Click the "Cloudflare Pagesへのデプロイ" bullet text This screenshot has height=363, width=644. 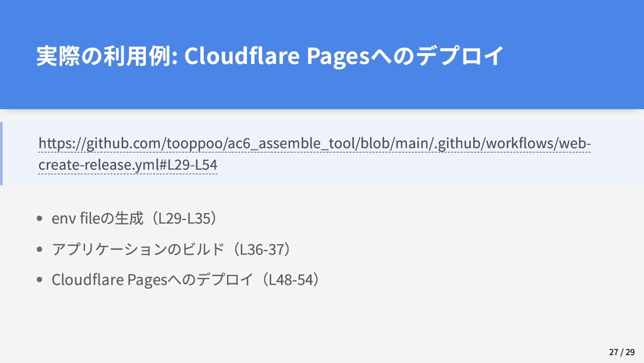[152, 280]
